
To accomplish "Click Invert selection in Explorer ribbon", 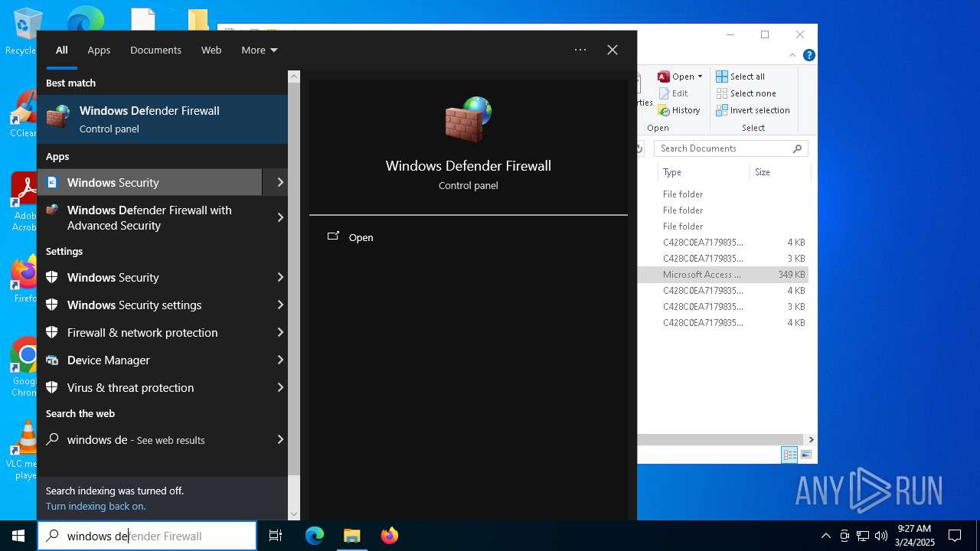I will click(x=753, y=110).
